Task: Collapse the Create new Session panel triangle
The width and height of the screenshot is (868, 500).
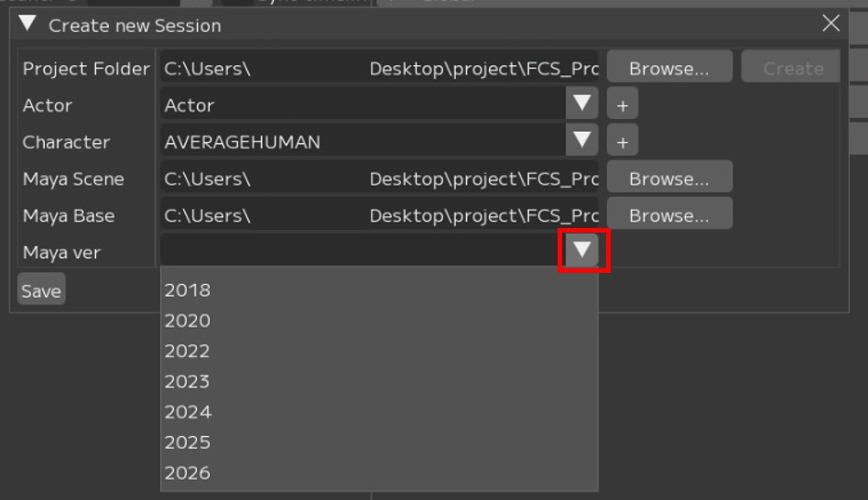Action: [27, 25]
